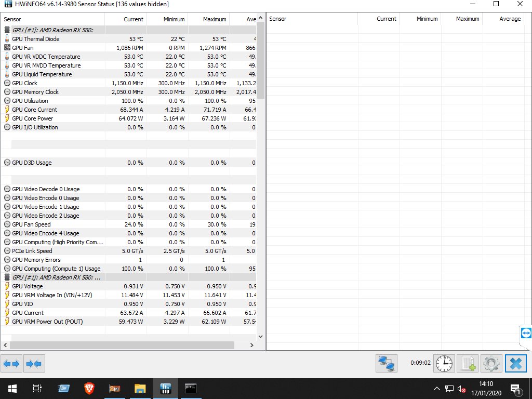Select the PCIe Link Speed row
The height and width of the screenshot is (399, 532).
[x=129, y=251]
